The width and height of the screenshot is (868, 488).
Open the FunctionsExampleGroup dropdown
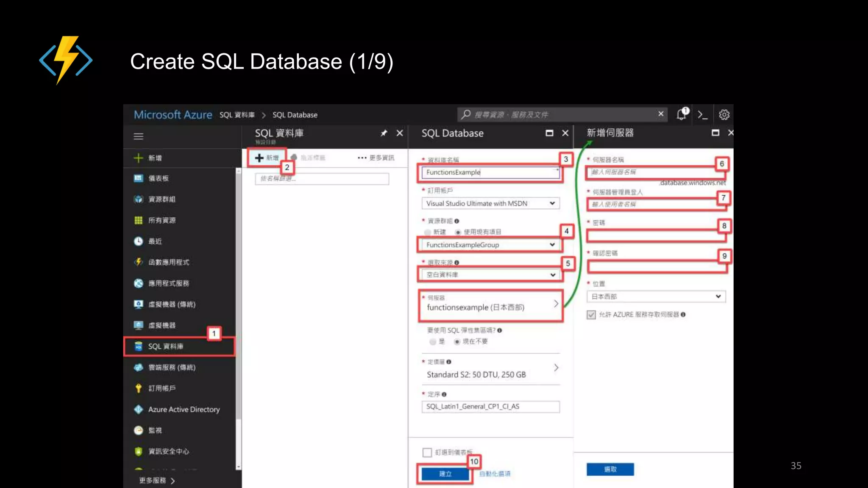point(490,245)
